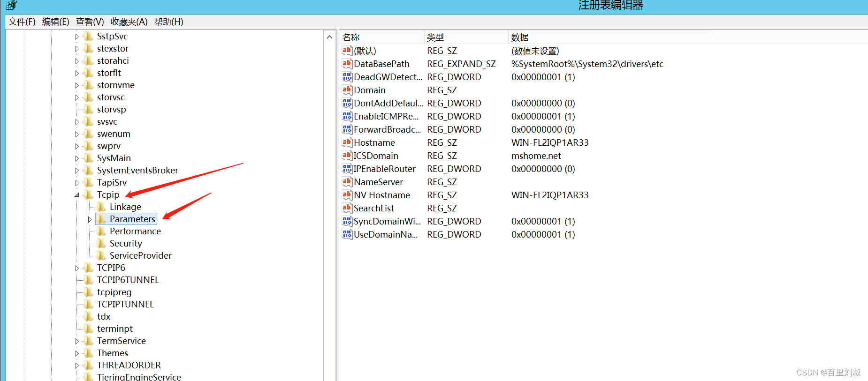Select the storvsp key

[112, 109]
